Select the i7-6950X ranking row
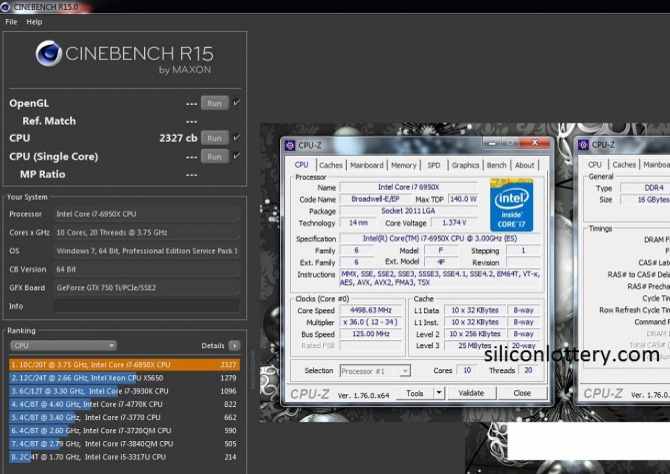Image resolution: width=670 pixels, height=474 pixels. (x=124, y=365)
